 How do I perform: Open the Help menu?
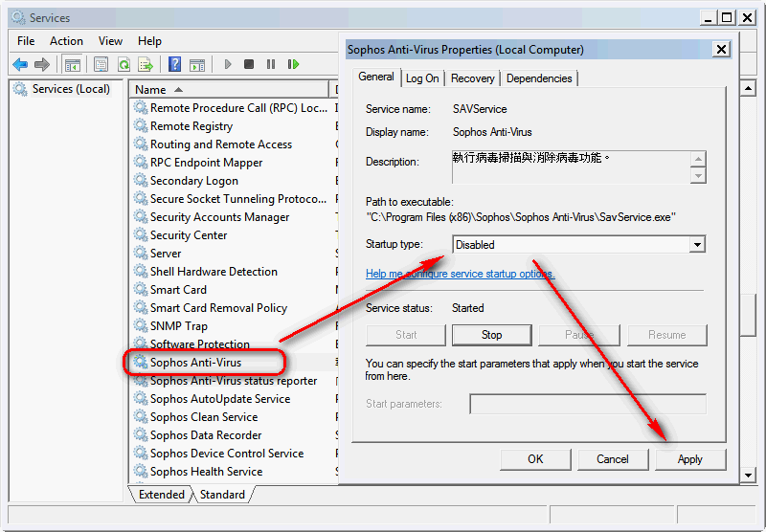click(x=149, y=41)
